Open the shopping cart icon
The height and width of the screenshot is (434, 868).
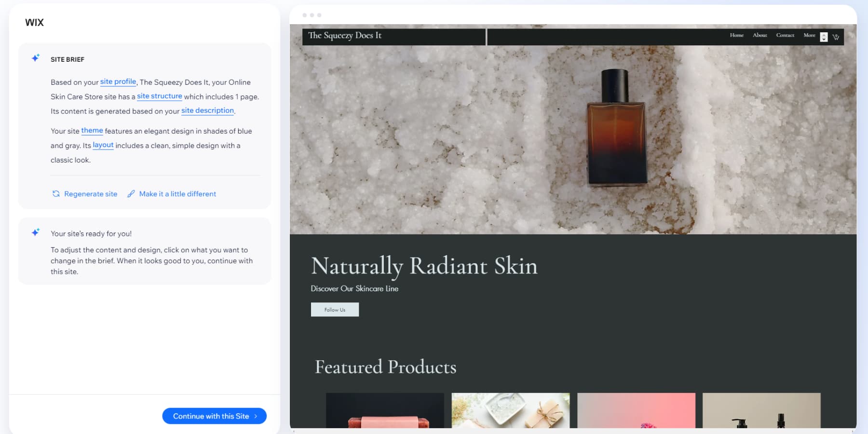tap(836, 37)
